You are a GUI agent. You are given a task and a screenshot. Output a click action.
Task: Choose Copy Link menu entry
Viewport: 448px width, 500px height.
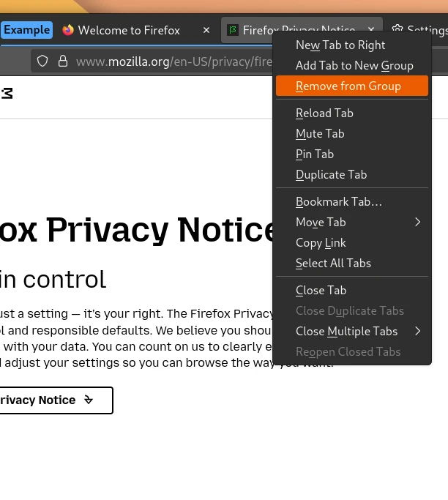coord(352,242)
